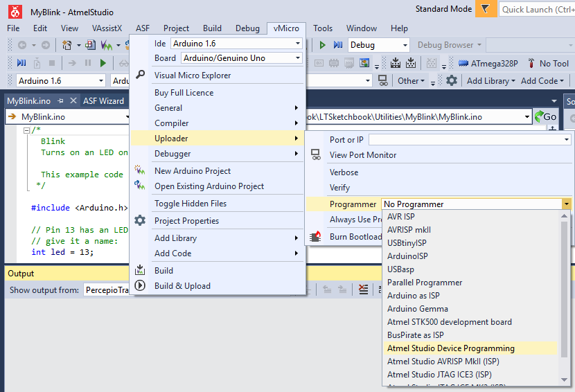Click the No Tool hammer button

(x=548, y=64)
